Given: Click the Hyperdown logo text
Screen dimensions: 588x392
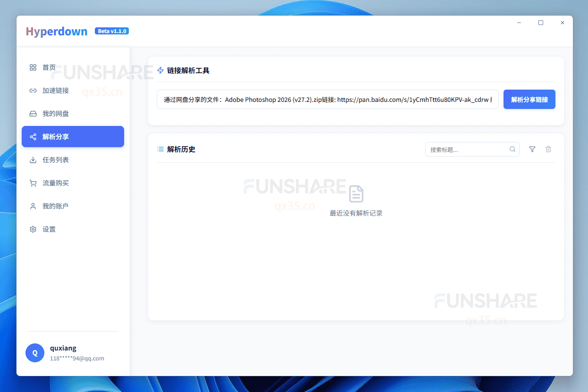Looking at the screenshot, I should (x=56, y=31).
